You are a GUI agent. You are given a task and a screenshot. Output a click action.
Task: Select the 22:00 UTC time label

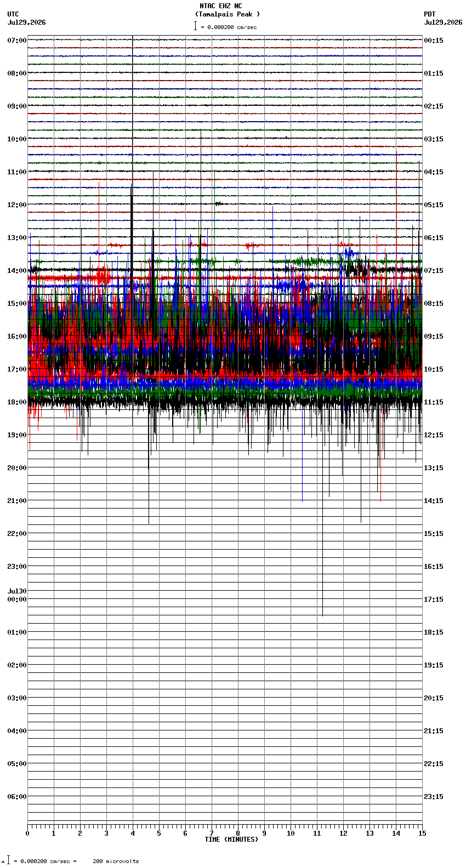click(17, 534)
